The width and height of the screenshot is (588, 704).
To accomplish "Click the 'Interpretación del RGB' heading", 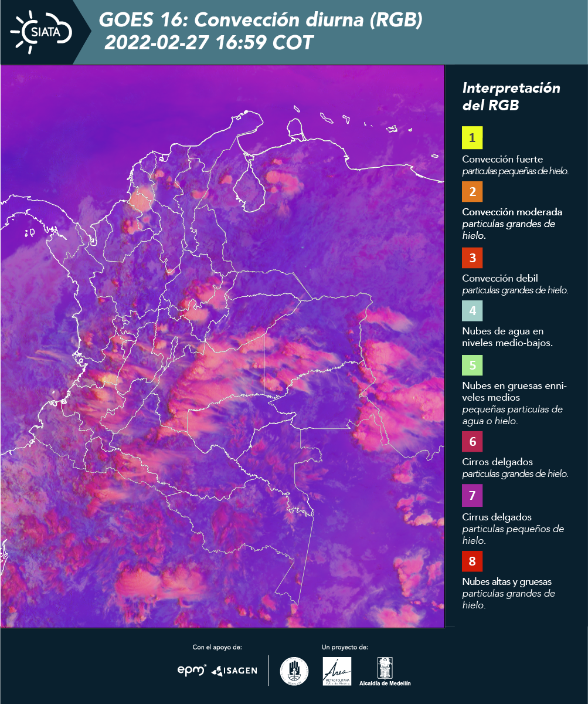I will click(x=511, y=97).
